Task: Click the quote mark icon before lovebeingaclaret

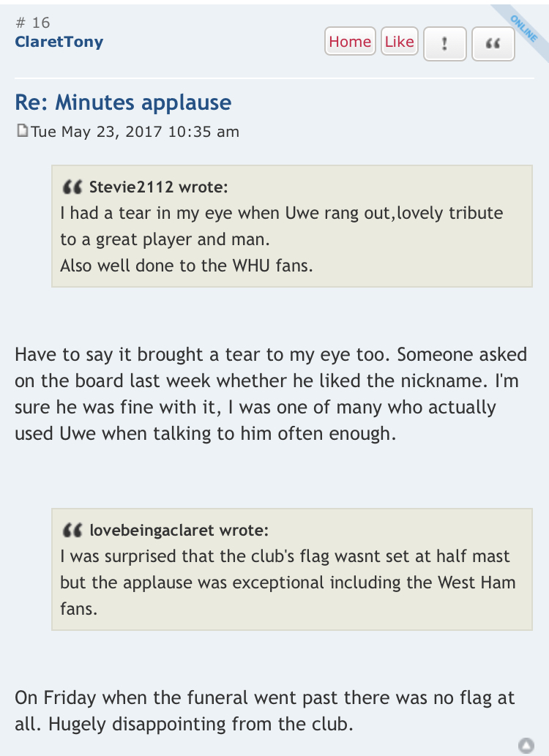Action: coord(72,531)
